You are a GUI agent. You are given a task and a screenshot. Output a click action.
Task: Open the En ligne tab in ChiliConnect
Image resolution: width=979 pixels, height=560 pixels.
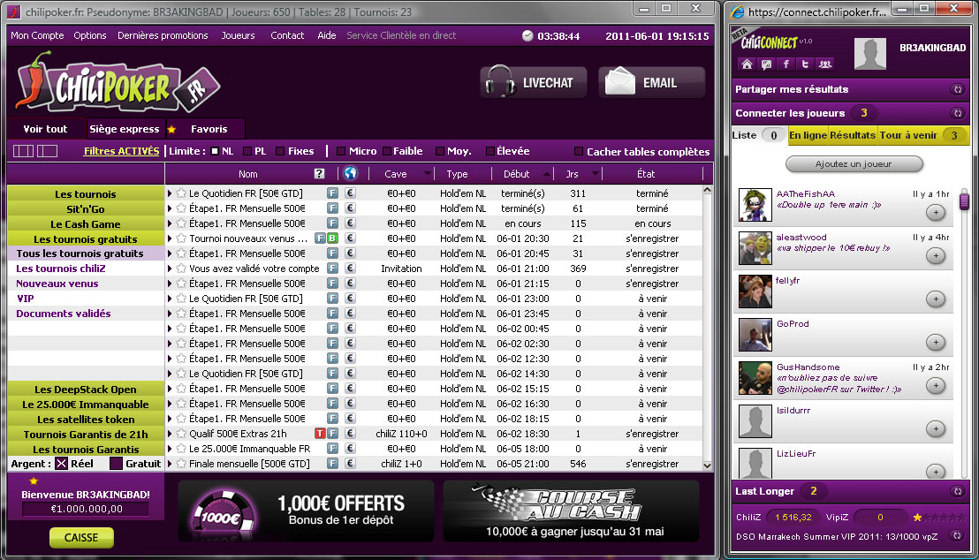[x=808, y=135]
